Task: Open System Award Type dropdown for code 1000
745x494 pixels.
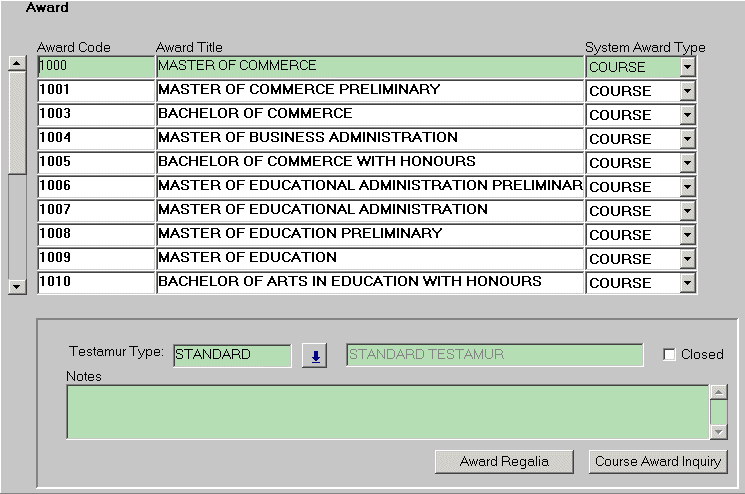Action: tap(686, 67)
